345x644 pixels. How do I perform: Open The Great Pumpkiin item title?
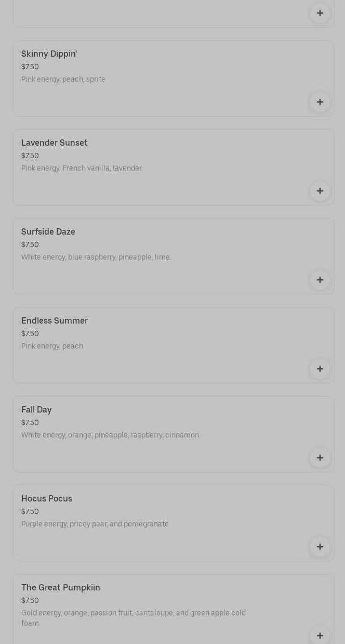click(60, 588)
